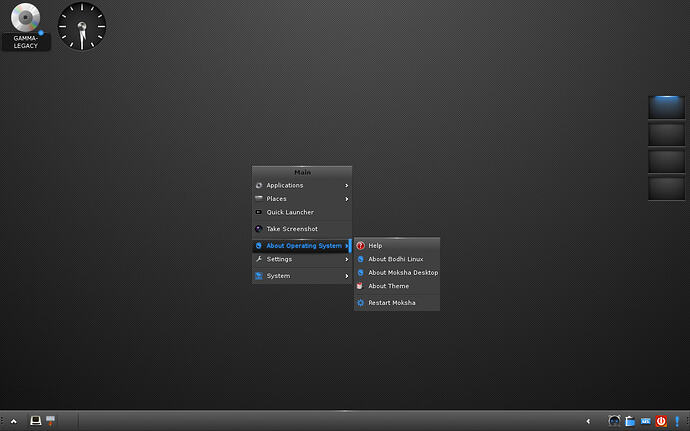
Task: Choose Take Screenshot in Main menu
Action: pyautogui.click(x=302, y=229)
